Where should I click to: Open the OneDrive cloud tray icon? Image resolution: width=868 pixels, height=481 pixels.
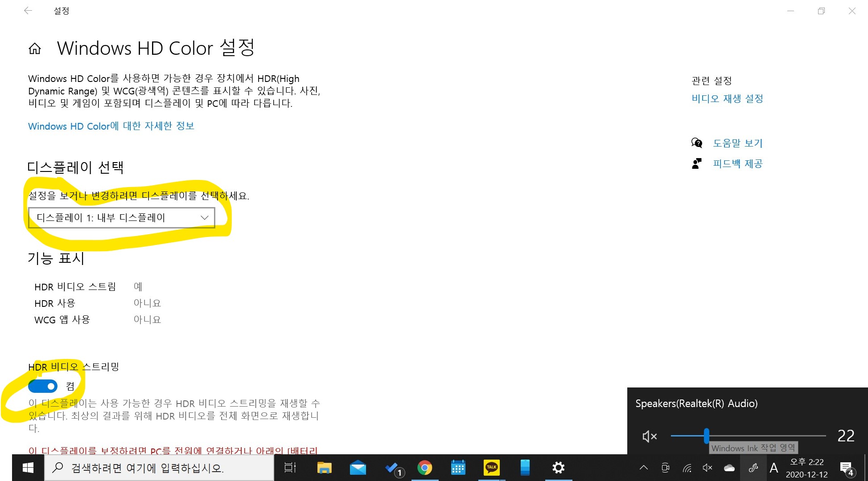(729, 468)
